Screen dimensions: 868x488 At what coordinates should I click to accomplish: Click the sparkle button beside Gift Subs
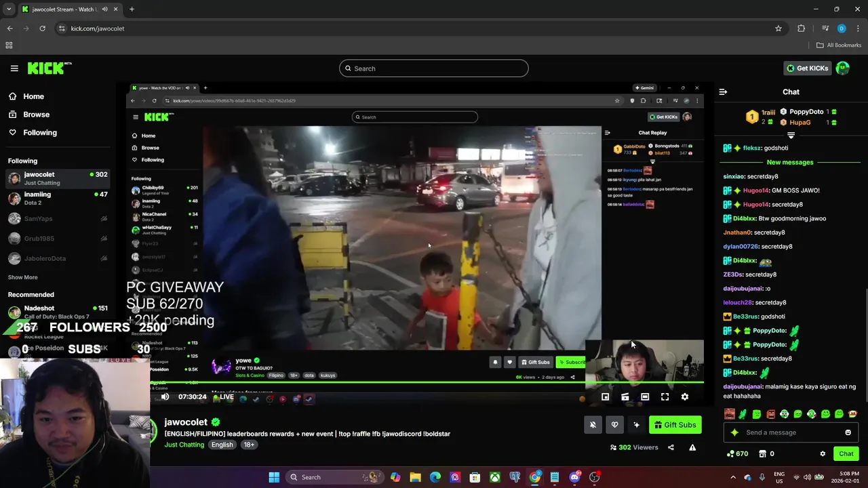636,425
